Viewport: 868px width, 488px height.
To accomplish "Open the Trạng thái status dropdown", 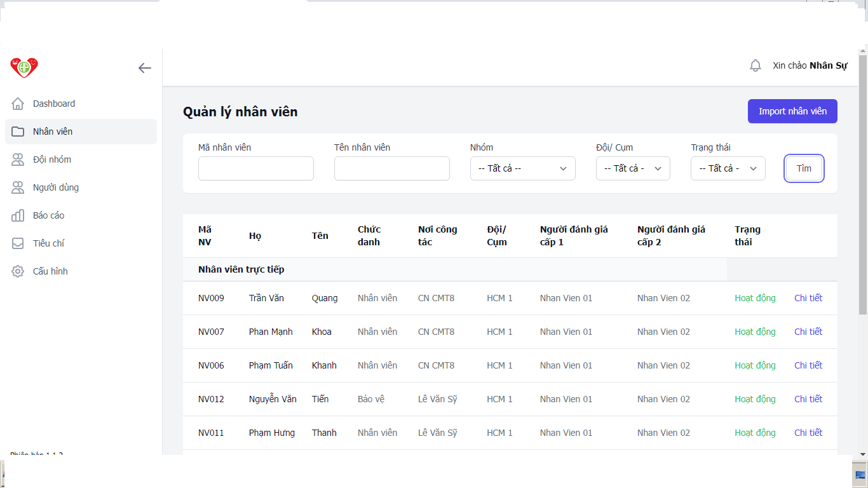I will tap(728, 168).
